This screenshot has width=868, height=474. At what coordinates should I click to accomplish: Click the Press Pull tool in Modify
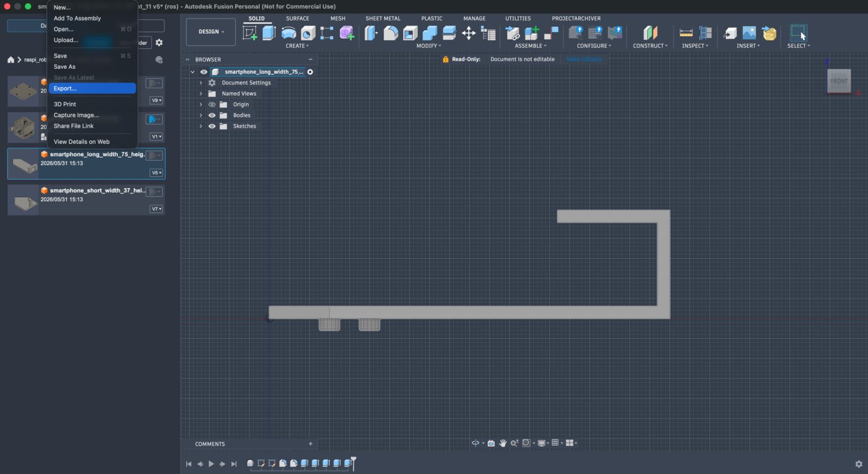371,33
